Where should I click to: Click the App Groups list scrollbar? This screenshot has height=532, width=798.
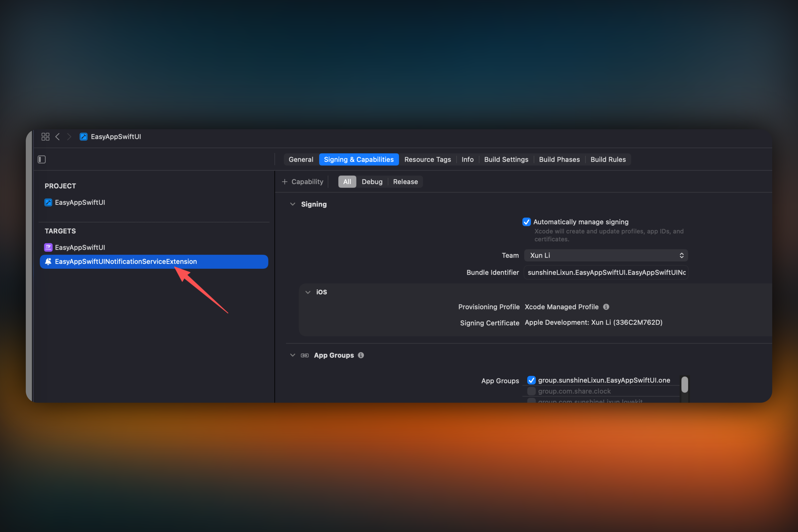[685, 385]
